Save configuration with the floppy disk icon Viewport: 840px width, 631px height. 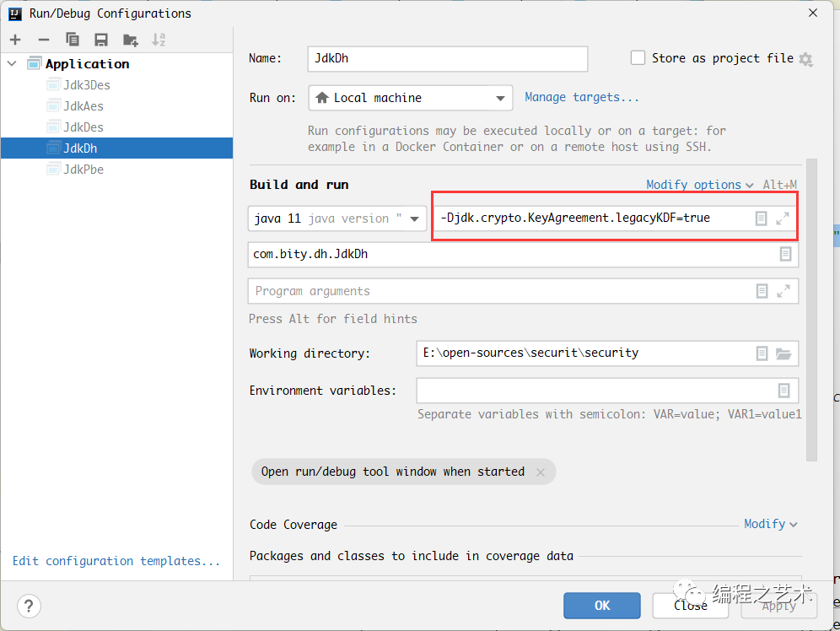[100, 40]
